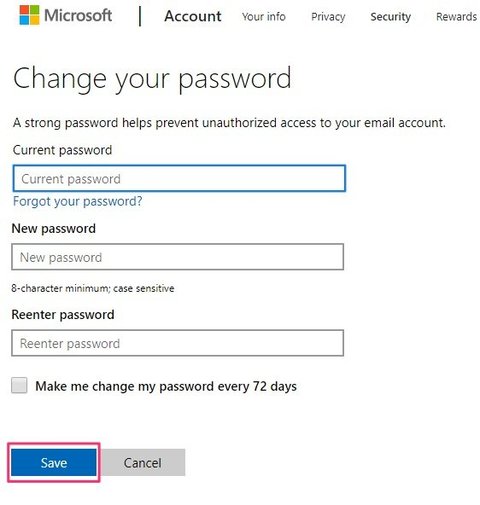Viewport: 480px width, 505px height.
Task: Click the Microsoft four-square logo icon
Action: point(29,15)
